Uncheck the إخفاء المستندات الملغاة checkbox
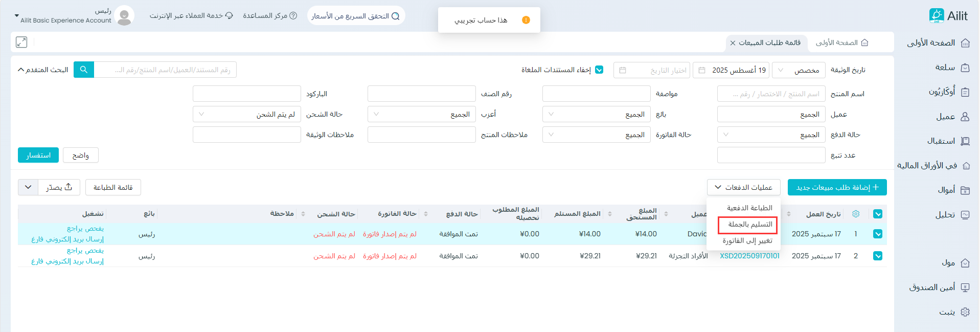This screenshot has width=980, height=332. pyautogui.click(x=599, y=70)
